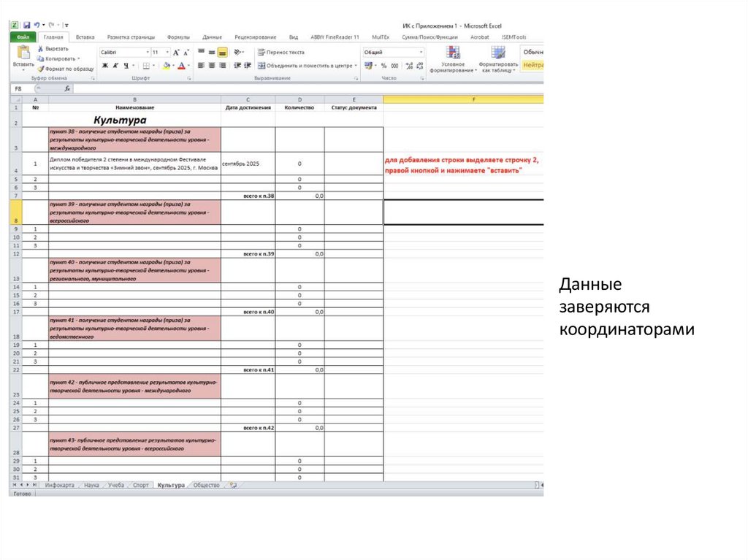The image size is (748, 560).
Task: Open the font size 11 dropdown
Action: (x=167, y=52)
